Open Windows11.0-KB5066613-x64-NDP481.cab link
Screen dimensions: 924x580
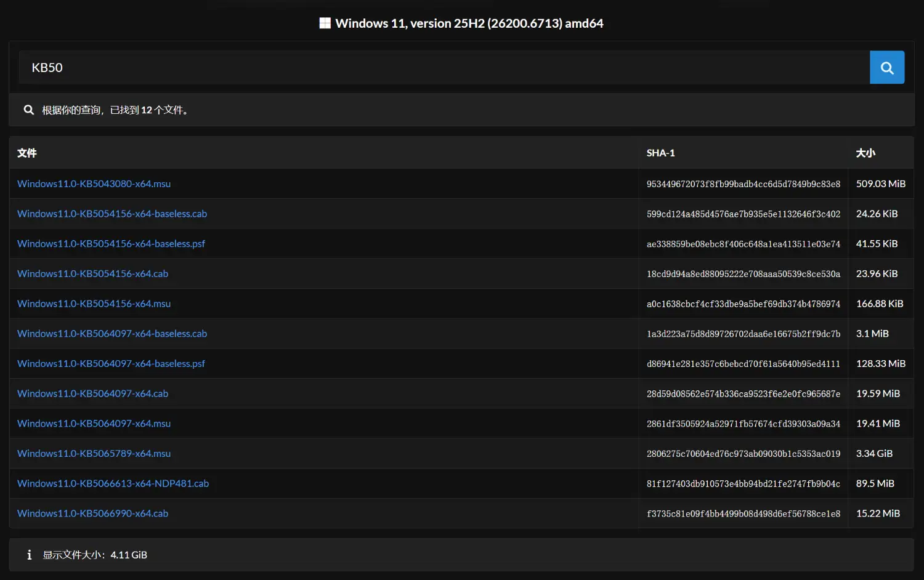(x=113, y=483)
